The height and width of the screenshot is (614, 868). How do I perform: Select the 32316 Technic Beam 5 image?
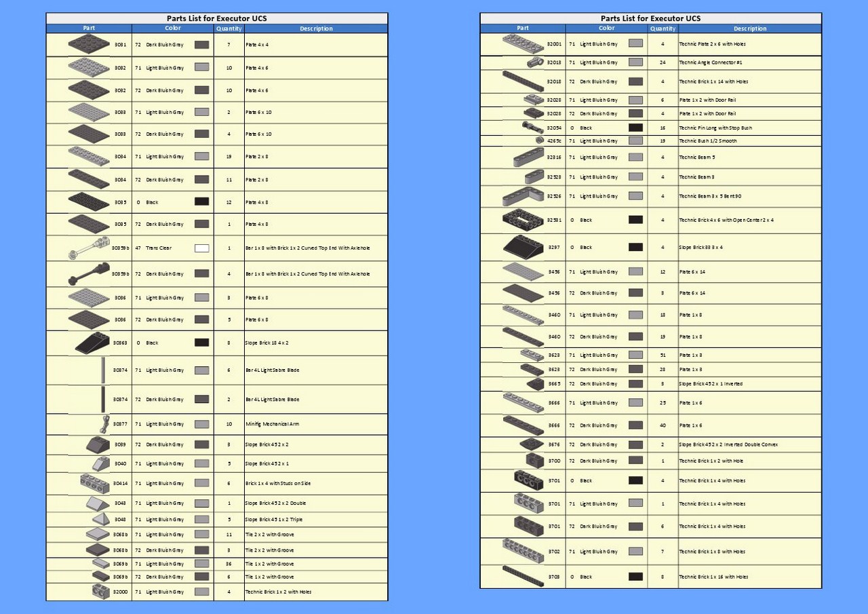[x=529, y=157]
